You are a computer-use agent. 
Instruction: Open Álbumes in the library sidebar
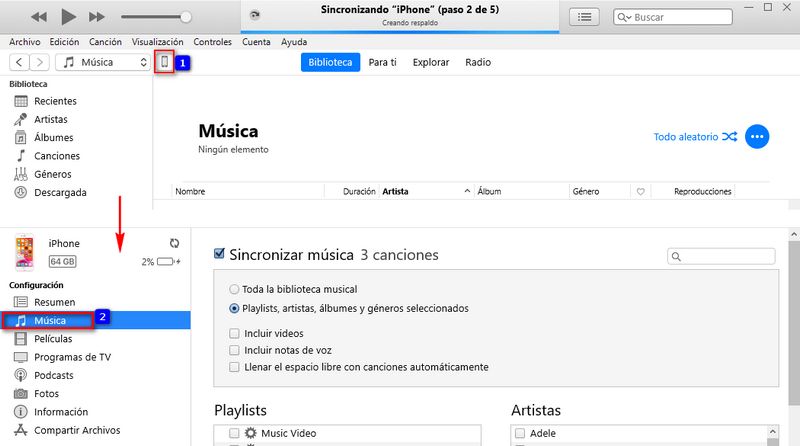click(x=54, y=138)
